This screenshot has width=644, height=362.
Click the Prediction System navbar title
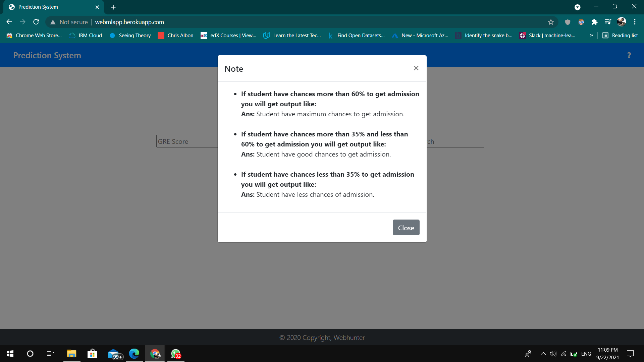click(47, 55)
